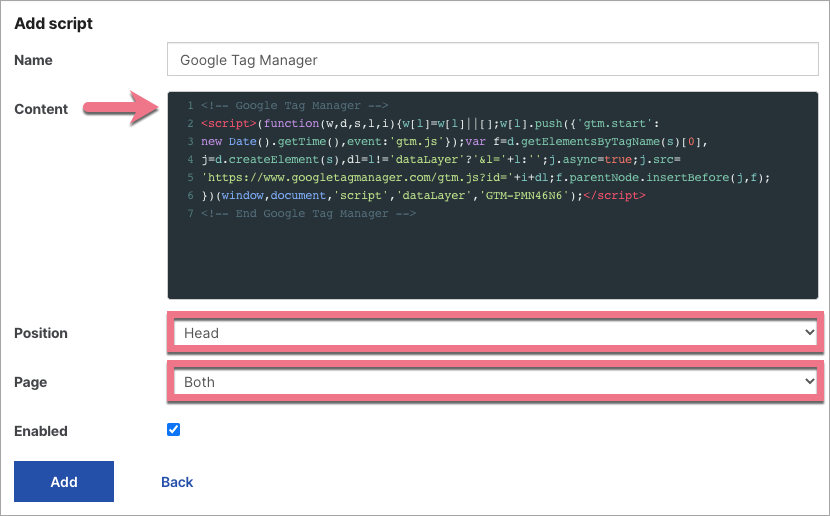This screenshot has height=516, width=830.
Task: Click code line starting with <script>(function
Action: [430, 123]
